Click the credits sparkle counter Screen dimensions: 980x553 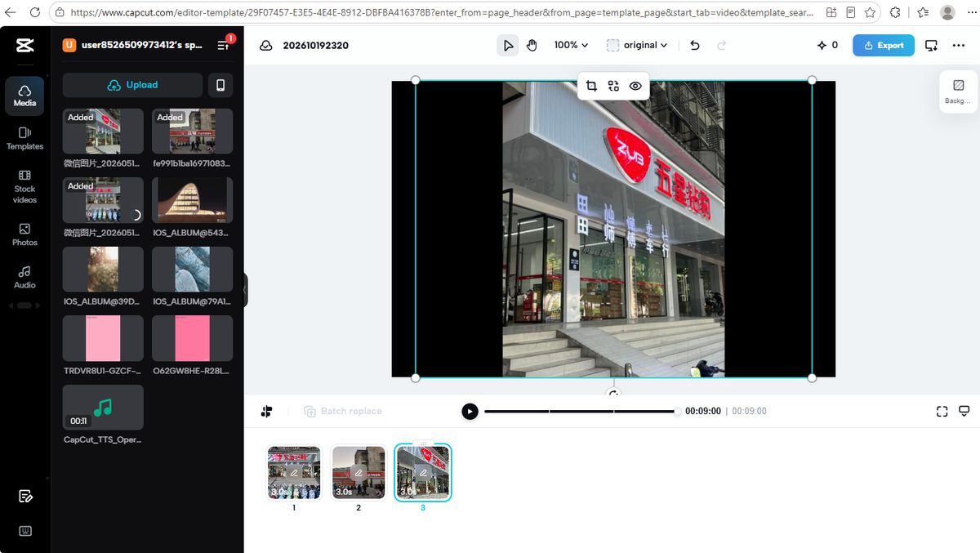click(x=827, y=46)
